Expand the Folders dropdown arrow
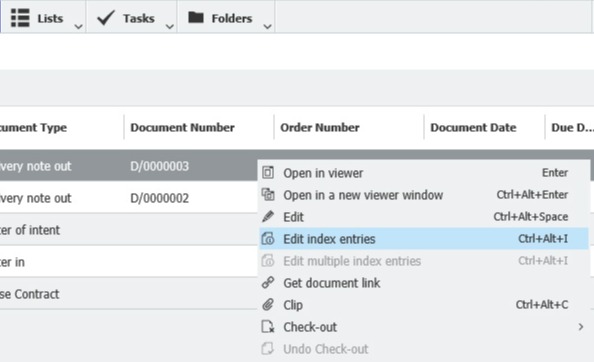Screen dimensions: 594x362 pos(267,27)
